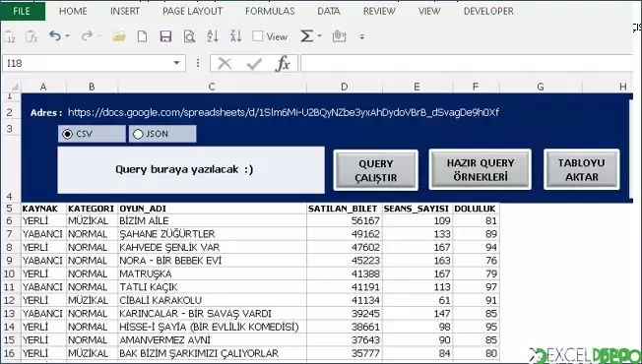
Task: Open the DEVELOPER ribbon tab
Action: [488, 11]
